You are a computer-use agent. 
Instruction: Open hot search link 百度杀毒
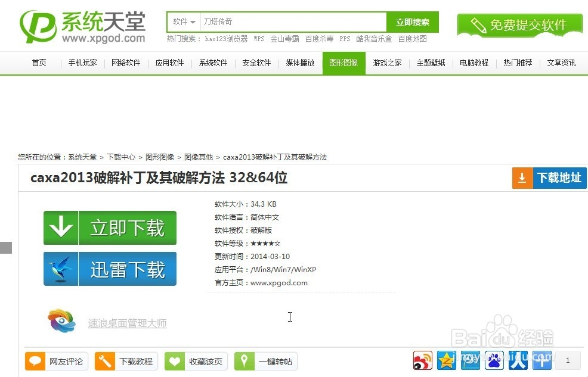(319, 39)
